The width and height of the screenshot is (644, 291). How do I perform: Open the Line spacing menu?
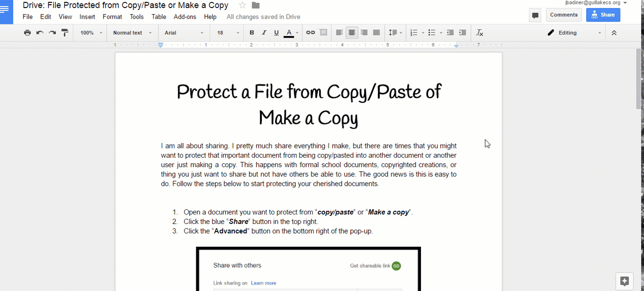pyautogui.click(x=395, y=33)
